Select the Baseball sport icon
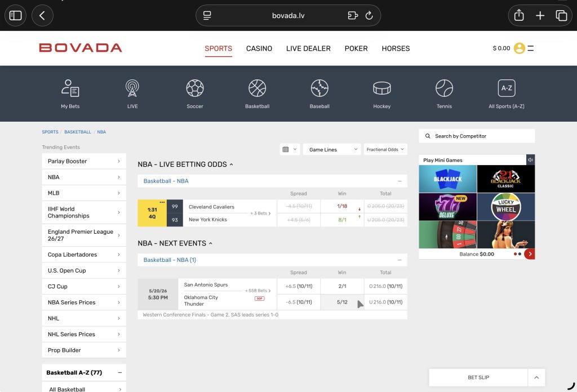577x392 pixels. [x=319, y=94]
